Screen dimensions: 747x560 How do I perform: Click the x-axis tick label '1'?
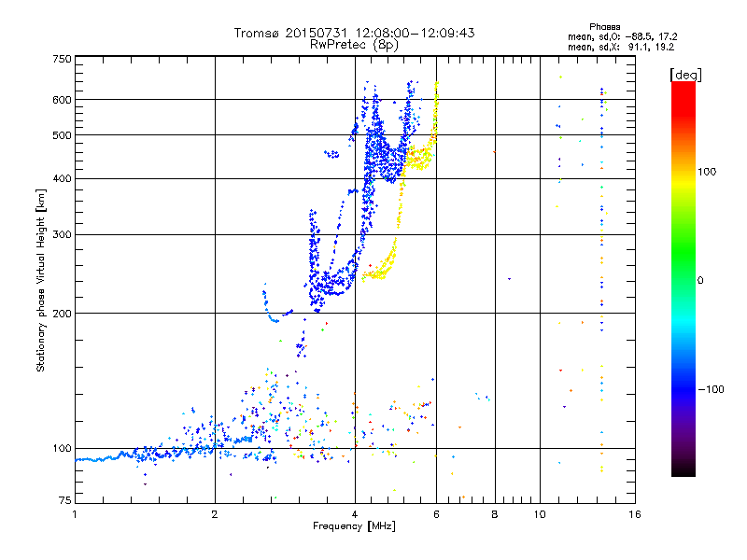coord(75,514)
